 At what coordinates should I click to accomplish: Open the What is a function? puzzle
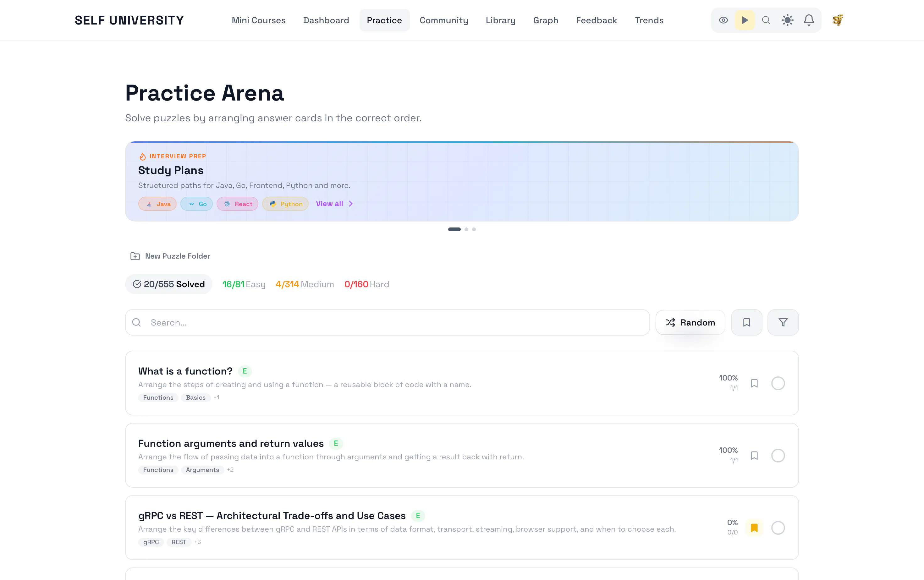(185, 371)
